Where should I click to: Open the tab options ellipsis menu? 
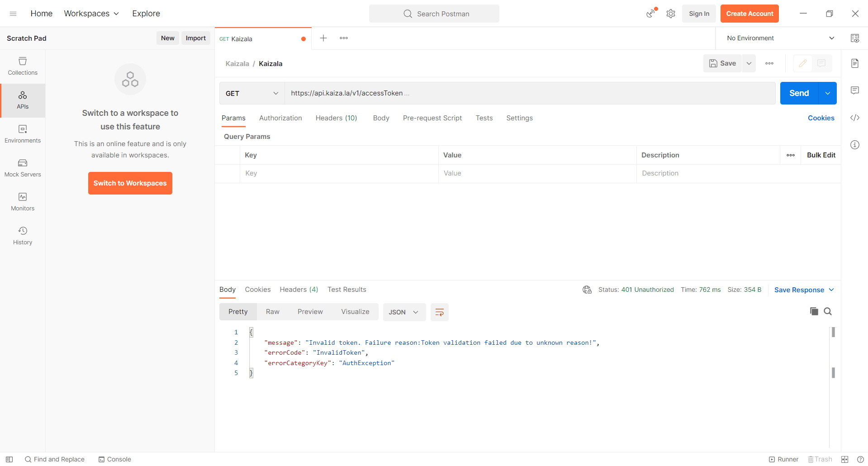tap(344, 38)
